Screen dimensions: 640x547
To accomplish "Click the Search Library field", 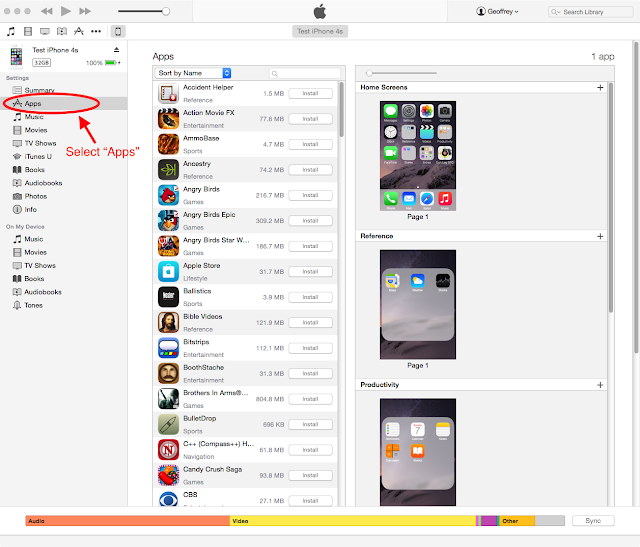I will 590,12.
